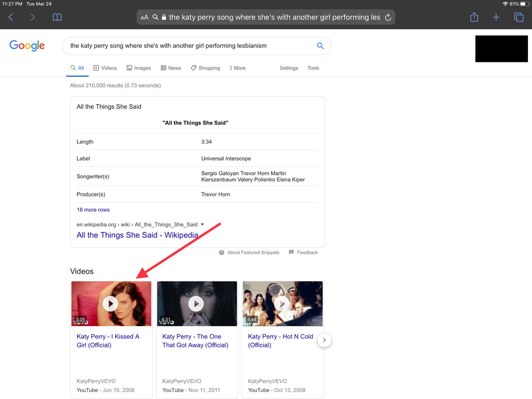Switch to the Videos tab
The width and height of the screenshot is (532, 399).
click(x=105, y=68)
